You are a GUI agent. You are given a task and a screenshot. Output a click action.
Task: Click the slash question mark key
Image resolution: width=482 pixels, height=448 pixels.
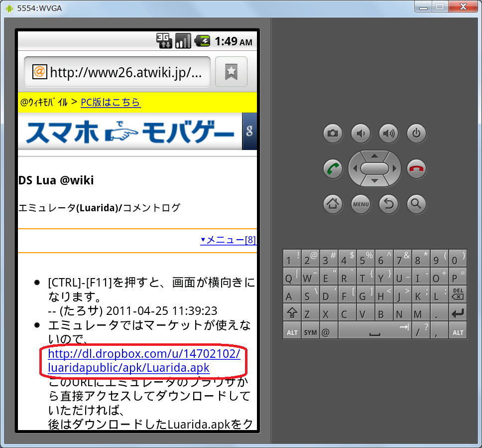point(421,331)
